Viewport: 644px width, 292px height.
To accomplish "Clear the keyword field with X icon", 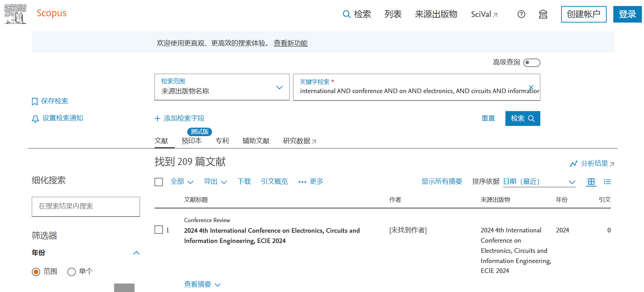I will tap(531, 87).
